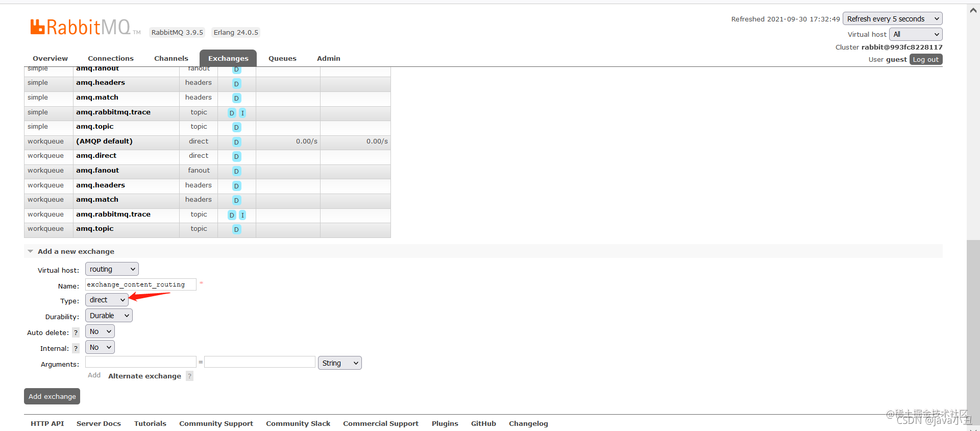Click the D badge for workqueue amq.direct
This screenshot has height=431, width=980.
236,156
